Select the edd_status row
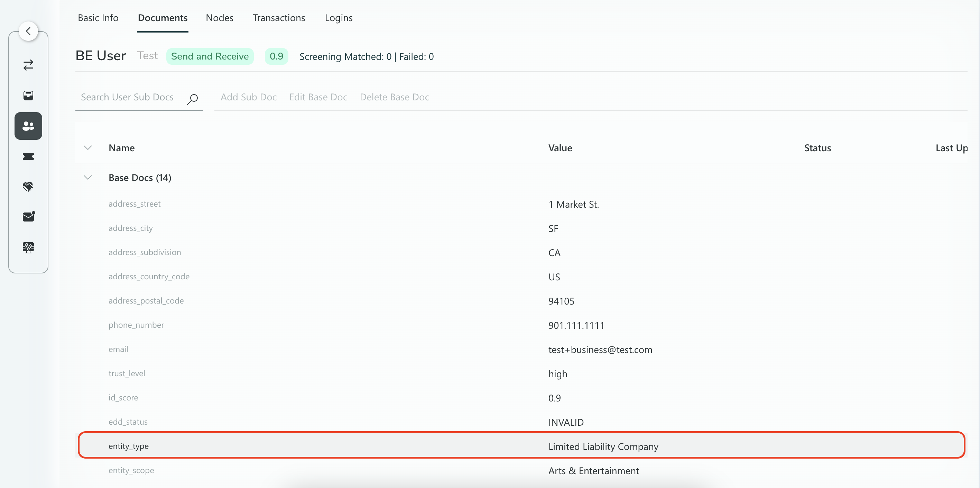Viewport: 980px width, 488px height. click(521, 422)
